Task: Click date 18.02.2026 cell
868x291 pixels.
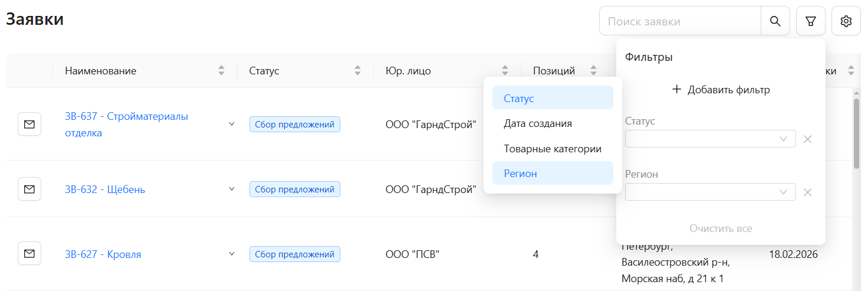Action: tap(794, 254)
